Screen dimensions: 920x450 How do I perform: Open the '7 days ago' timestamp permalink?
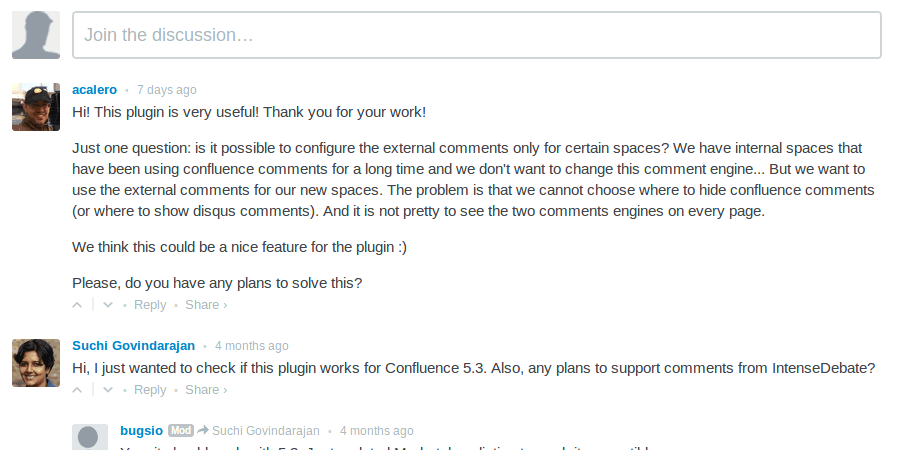166,90
